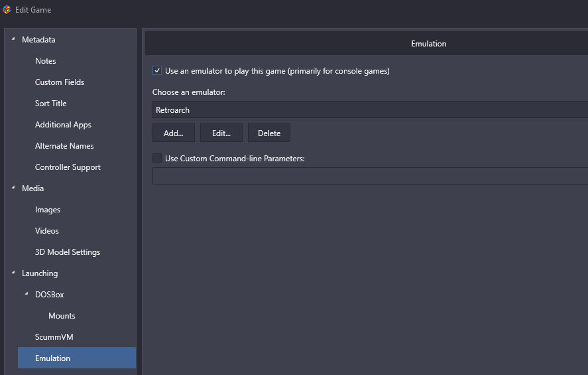588x375 pixels.
Task: Select Custom Fields in the sidebar
Action: (60, 82)
